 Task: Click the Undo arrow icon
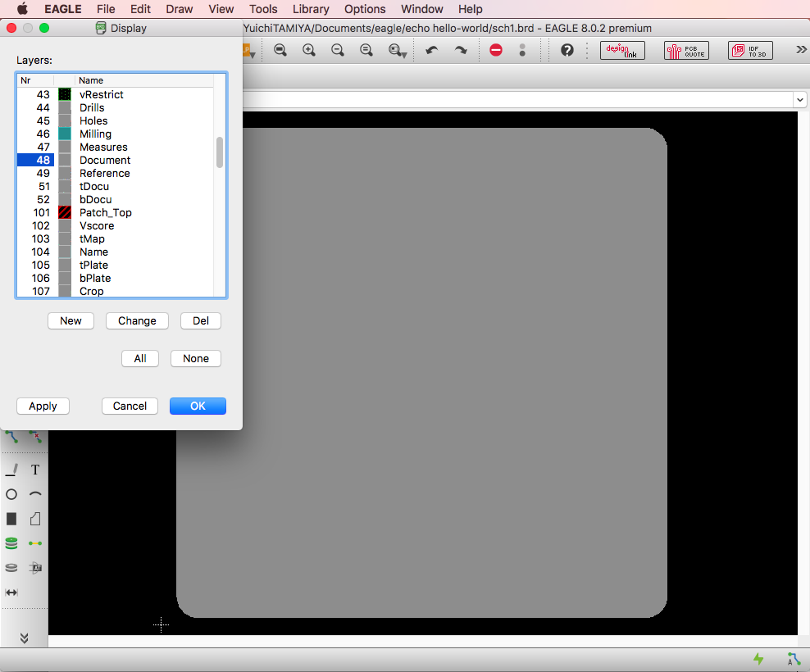(432, 50)
